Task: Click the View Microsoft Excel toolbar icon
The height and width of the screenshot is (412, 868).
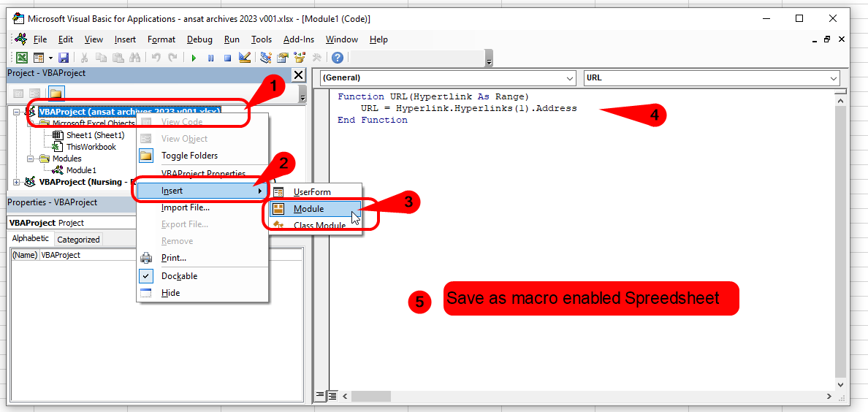Action: tap(22, 58)
